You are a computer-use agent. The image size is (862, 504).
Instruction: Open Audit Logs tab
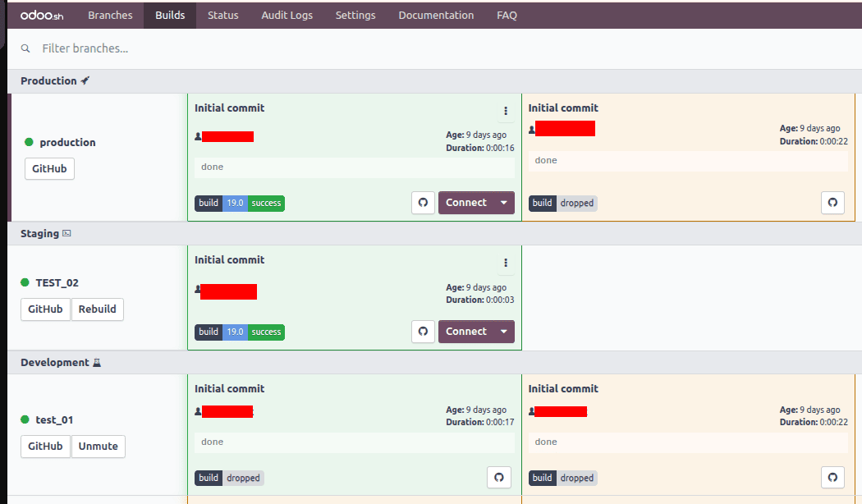287,16
